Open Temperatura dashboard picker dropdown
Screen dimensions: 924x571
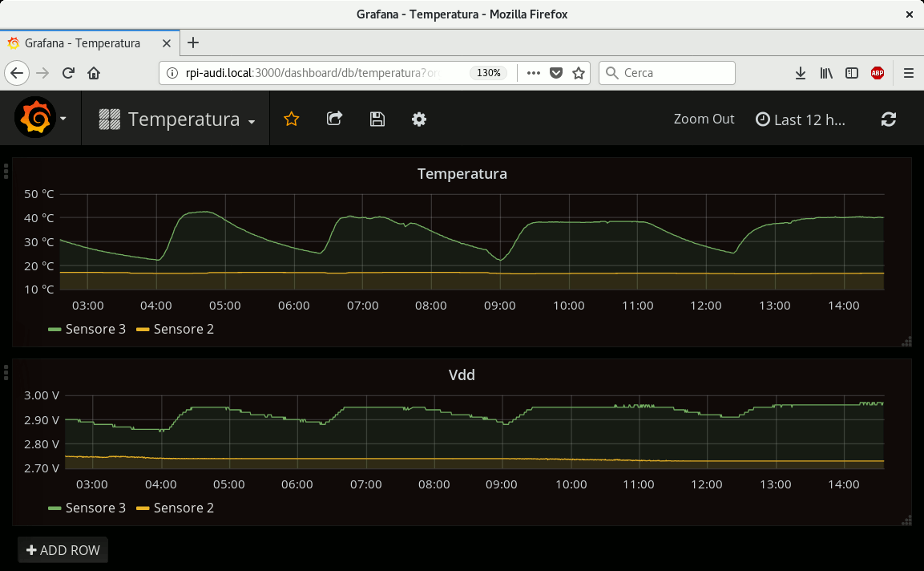click(x=177, y=119)
